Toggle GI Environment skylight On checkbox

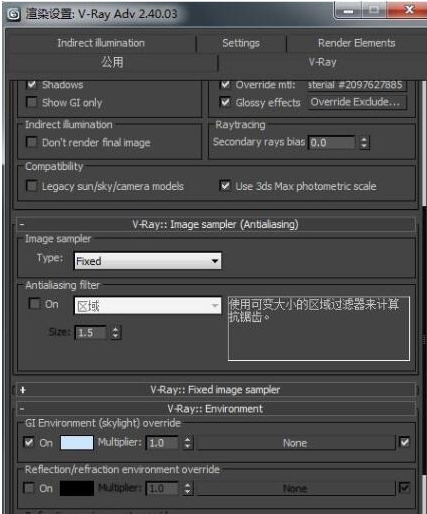pos(29,442)
